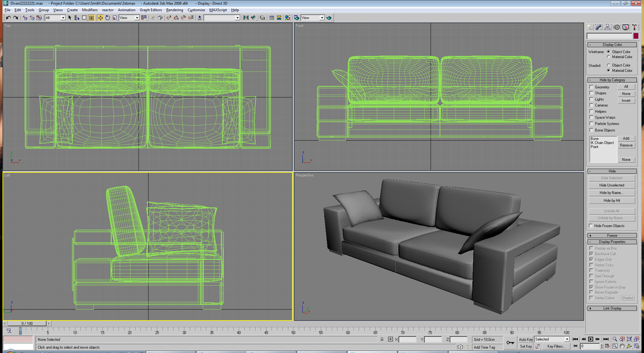Open the Hierarchy tab in the command panel
Viewport: 644px width, 353px height.
coord(608,27)
